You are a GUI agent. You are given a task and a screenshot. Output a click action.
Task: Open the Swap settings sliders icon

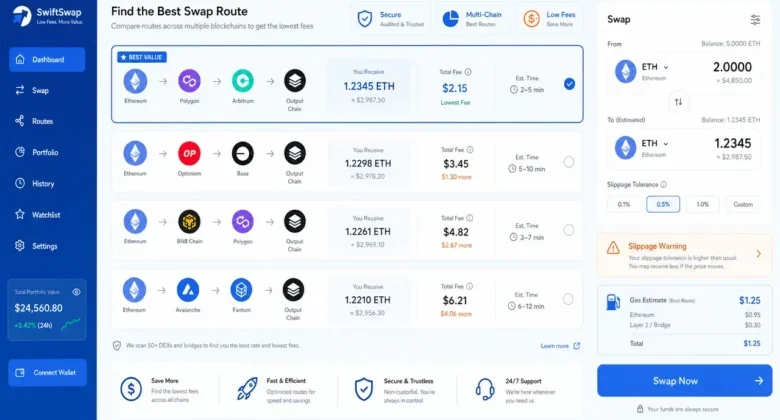click(x=755, y=20)
